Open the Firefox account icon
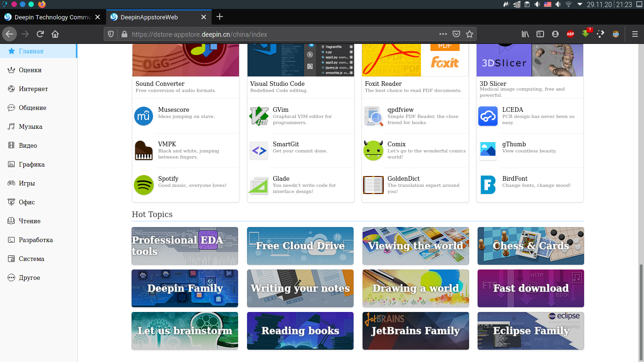The width and height of the screenshot is (644, 362). pyautogui.click(x=555, y=34)
